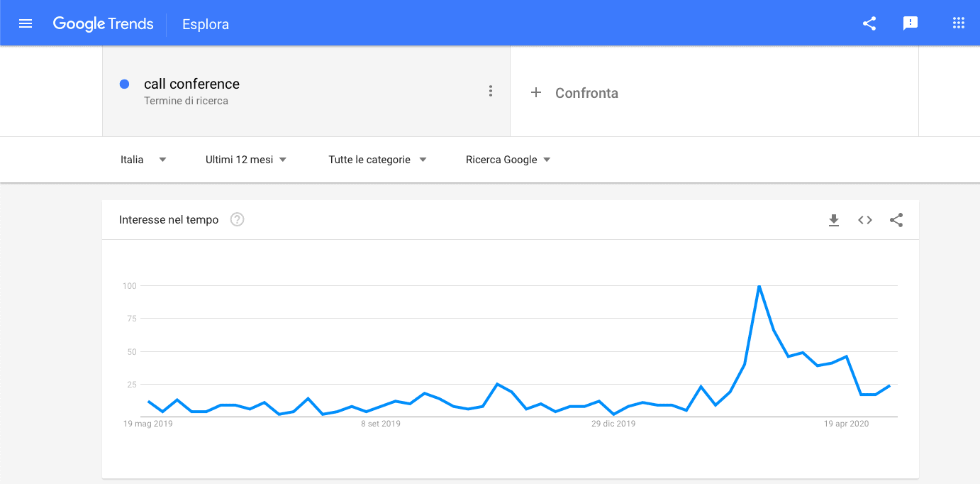This screenshot has height=484, width=980.
Task: Expand Tutte le categorie dropdown
Action: (x=377, y=160)
